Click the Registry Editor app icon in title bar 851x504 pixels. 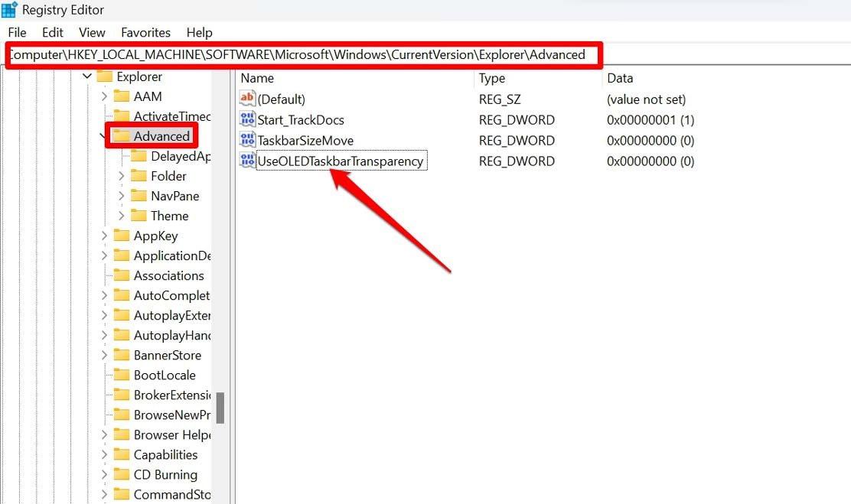coord(10,10)
